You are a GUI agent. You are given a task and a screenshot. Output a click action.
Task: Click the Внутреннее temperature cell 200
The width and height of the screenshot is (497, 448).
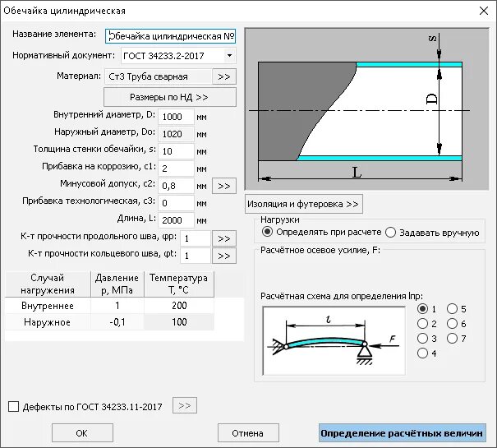(179, 306)
